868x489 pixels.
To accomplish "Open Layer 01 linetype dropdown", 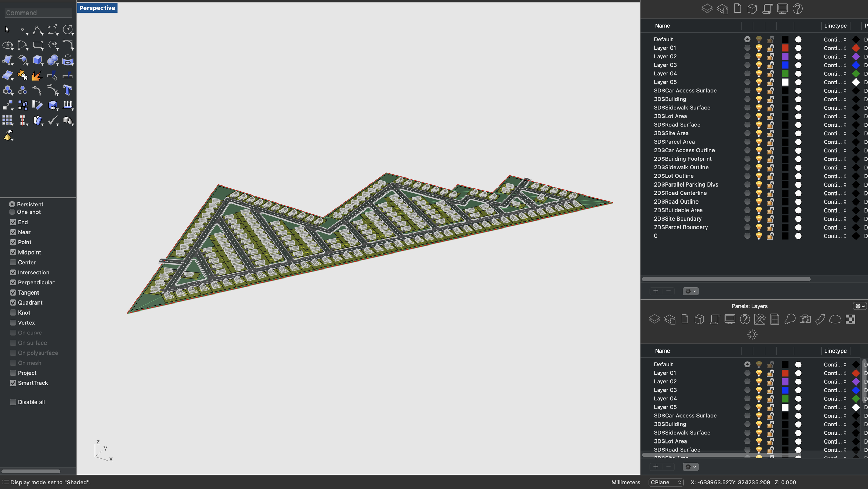I will (835, 48).
